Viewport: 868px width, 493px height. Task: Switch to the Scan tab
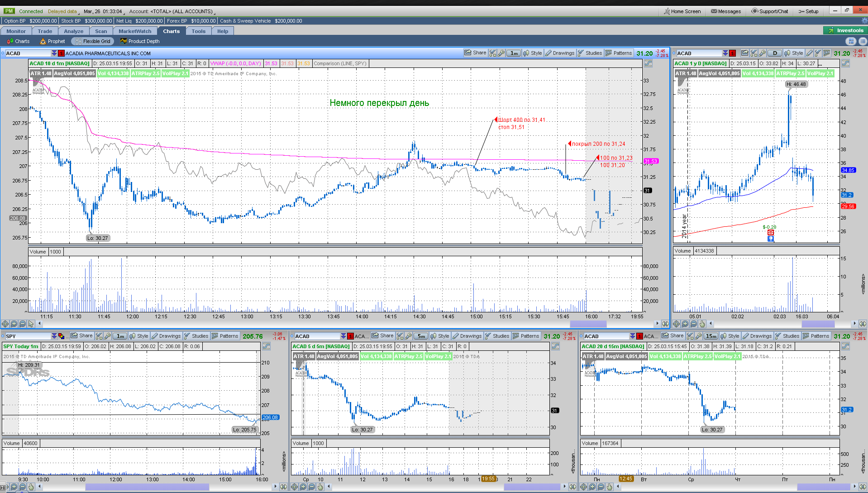coord(101,31)
